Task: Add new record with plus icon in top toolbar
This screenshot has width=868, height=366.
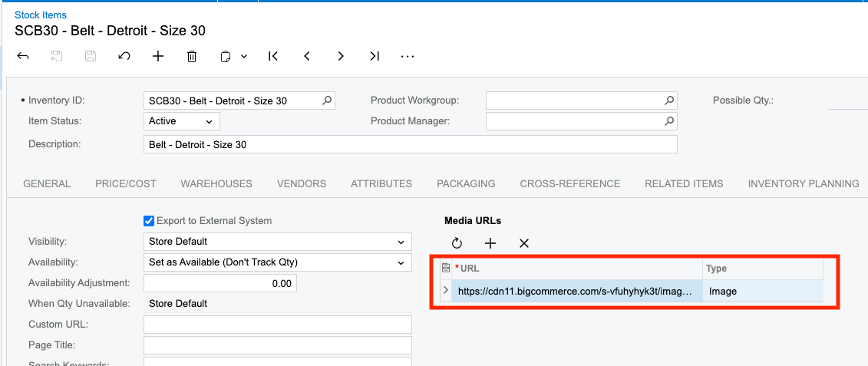Action: coord(158,56)
